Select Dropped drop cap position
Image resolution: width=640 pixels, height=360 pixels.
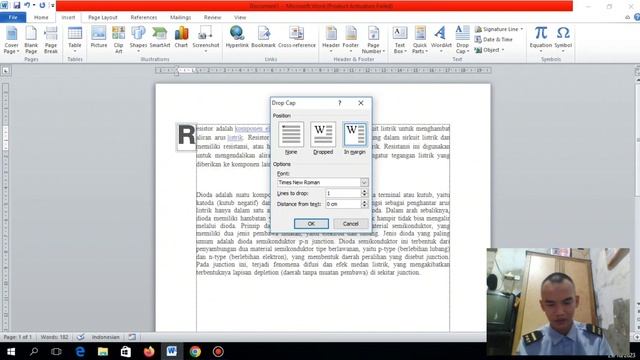(x=323, y=138)
